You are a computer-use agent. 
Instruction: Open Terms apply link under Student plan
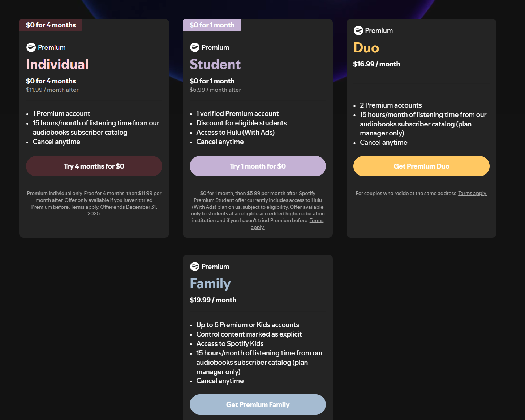[x=316, y=221]
